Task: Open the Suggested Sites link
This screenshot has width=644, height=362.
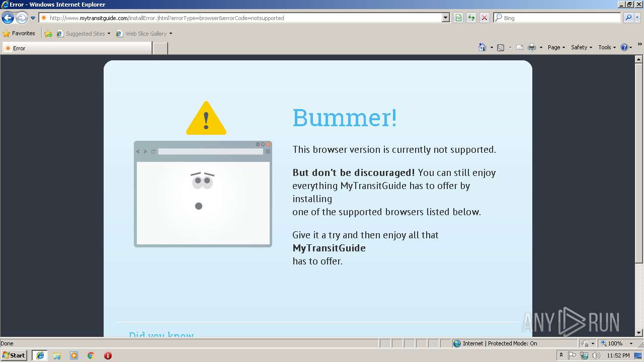Action: pos(83,34)
